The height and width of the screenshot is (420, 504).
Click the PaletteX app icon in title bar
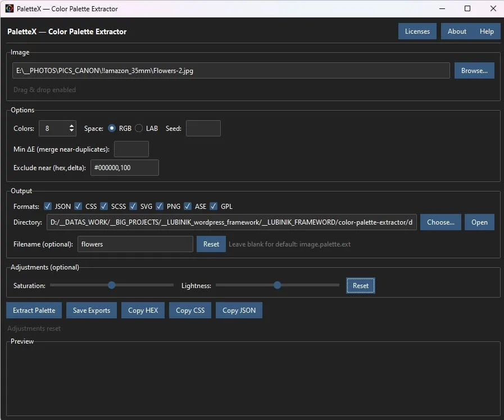click(x=10, y=8)
